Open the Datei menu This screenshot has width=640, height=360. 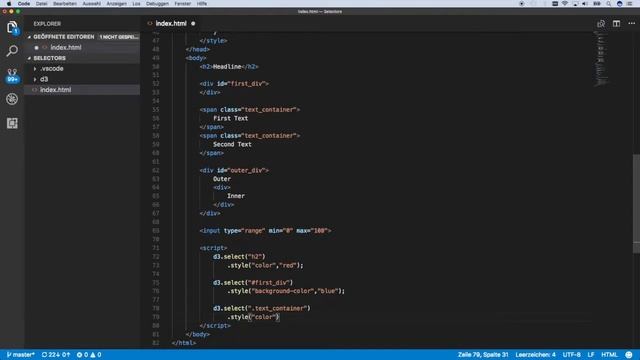click(41, 4)
